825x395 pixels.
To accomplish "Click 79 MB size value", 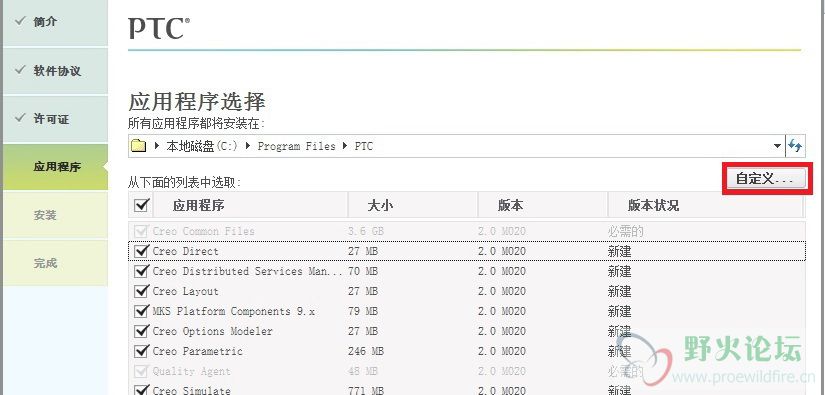I will 363,311.
